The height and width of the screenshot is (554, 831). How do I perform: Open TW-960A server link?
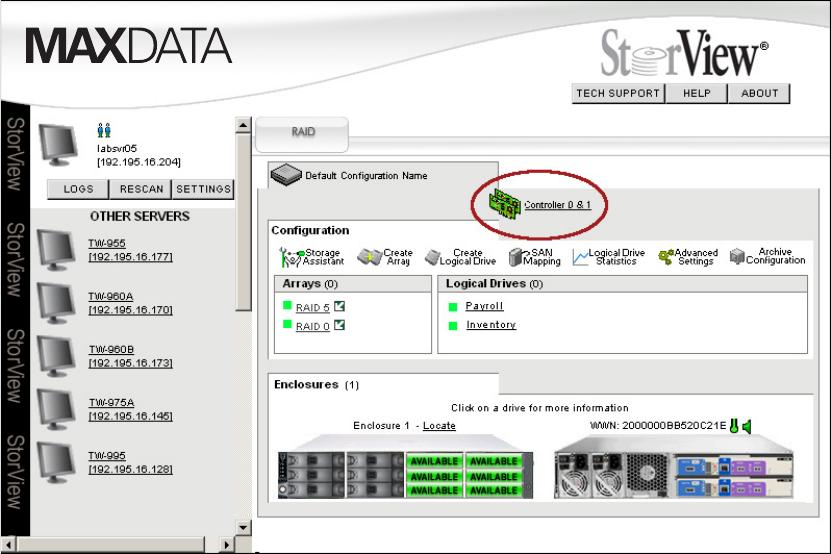coord(130,303)
